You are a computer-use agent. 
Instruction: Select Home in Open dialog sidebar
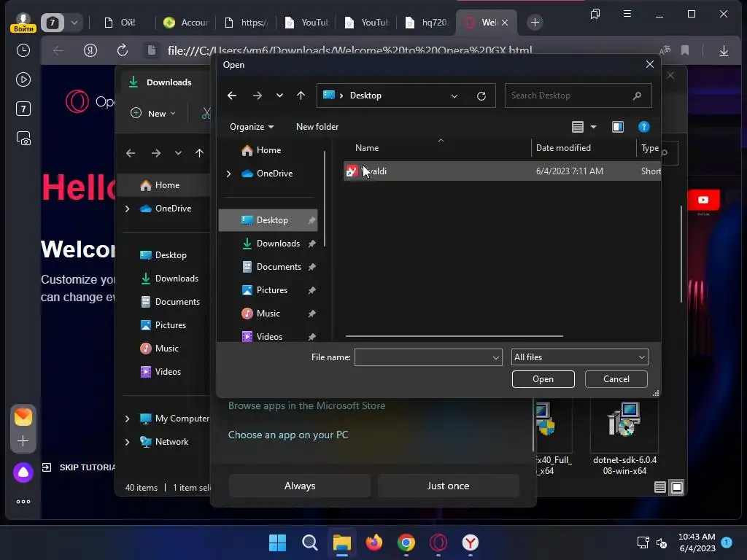pos(268,150)
